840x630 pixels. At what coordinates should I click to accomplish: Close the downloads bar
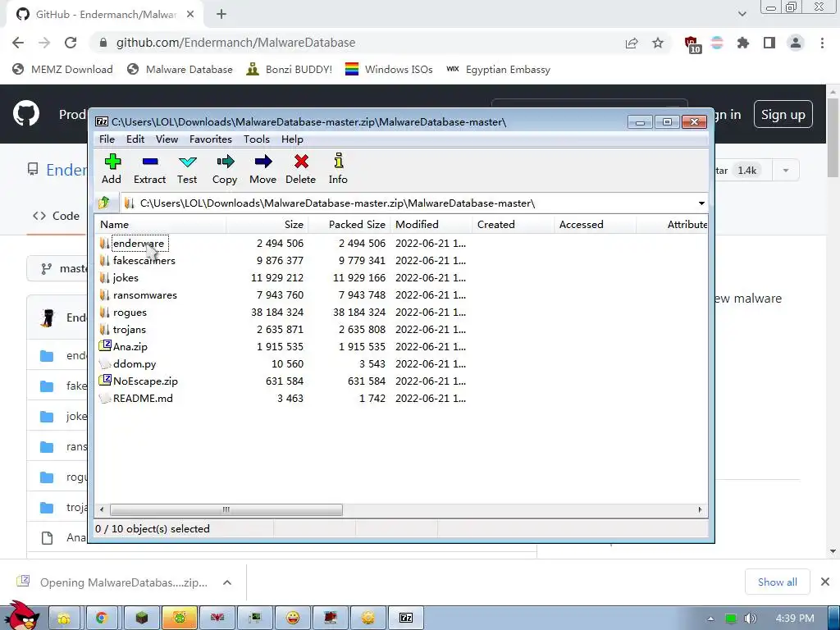pyautogui.click(x=825, y=582)
